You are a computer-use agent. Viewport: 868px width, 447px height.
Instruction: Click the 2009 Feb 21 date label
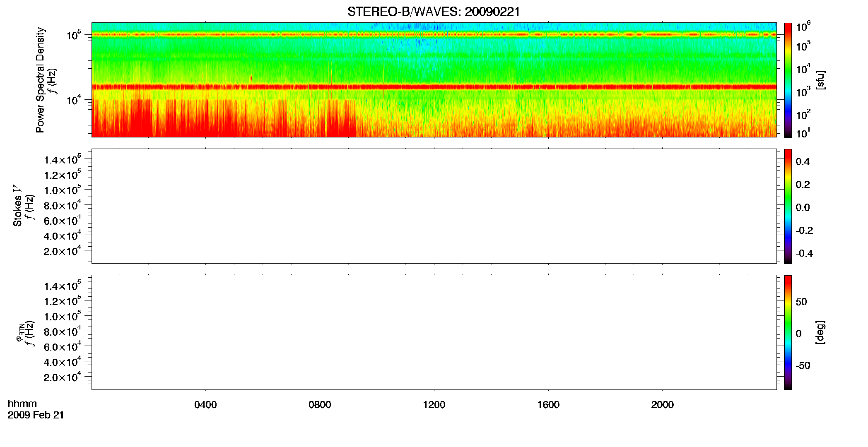pyautogui.click(x=36, y=415)
